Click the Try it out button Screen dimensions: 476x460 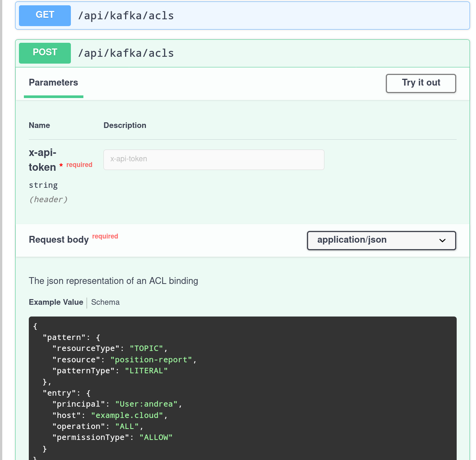(421, 83)
